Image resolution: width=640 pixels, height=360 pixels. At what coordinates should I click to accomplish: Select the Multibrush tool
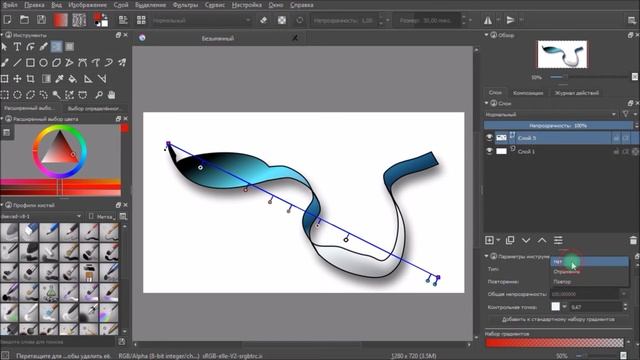click(x=122, y=63)
